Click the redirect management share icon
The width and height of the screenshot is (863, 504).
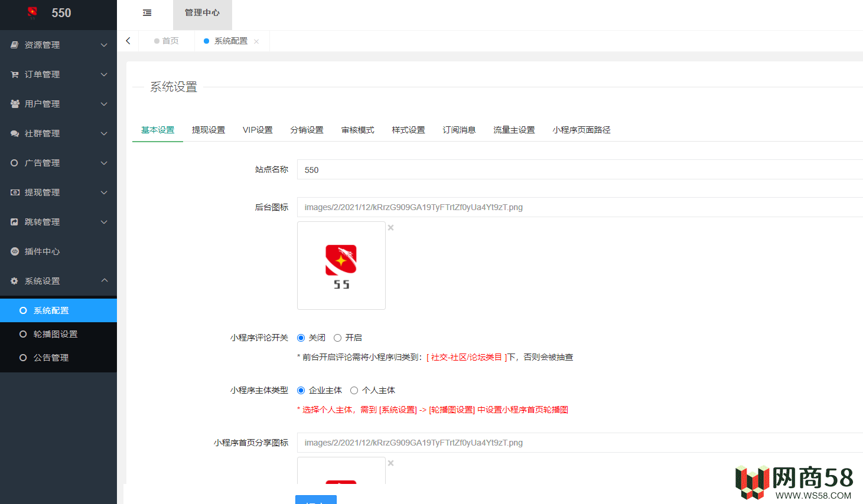(x=15, y=222)
